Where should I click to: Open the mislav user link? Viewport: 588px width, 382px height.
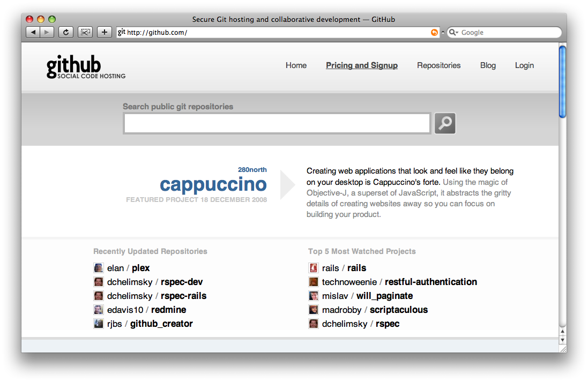[335, 296]
